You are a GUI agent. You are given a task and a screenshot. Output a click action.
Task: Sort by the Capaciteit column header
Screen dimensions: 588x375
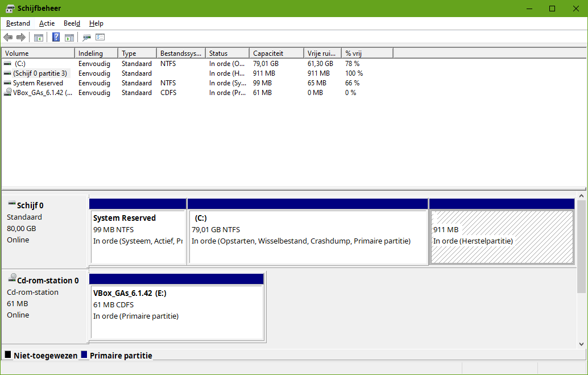[276, 53]
